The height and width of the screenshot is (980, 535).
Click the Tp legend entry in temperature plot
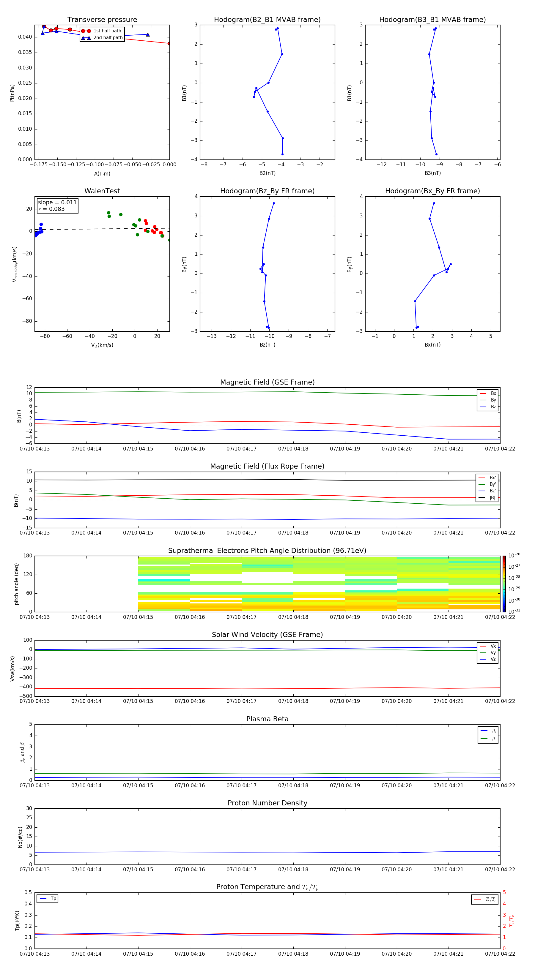[x=48, y=899]
